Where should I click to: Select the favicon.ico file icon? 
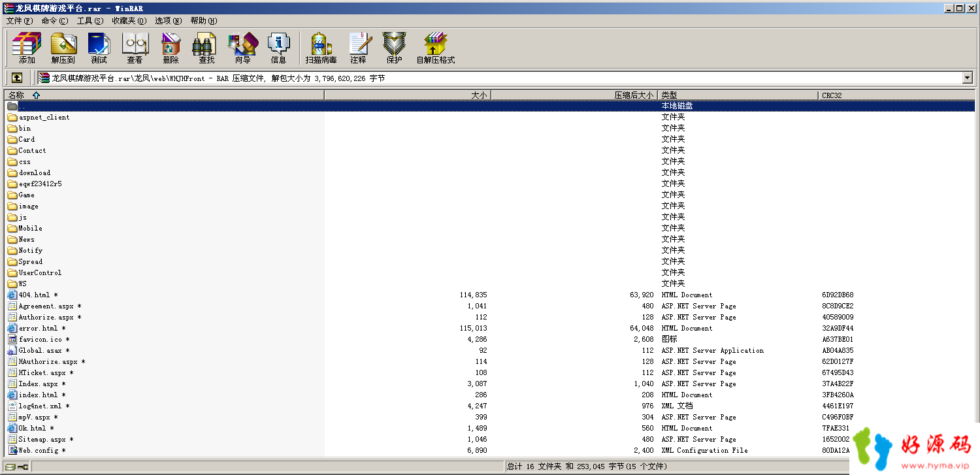(12, 340)
